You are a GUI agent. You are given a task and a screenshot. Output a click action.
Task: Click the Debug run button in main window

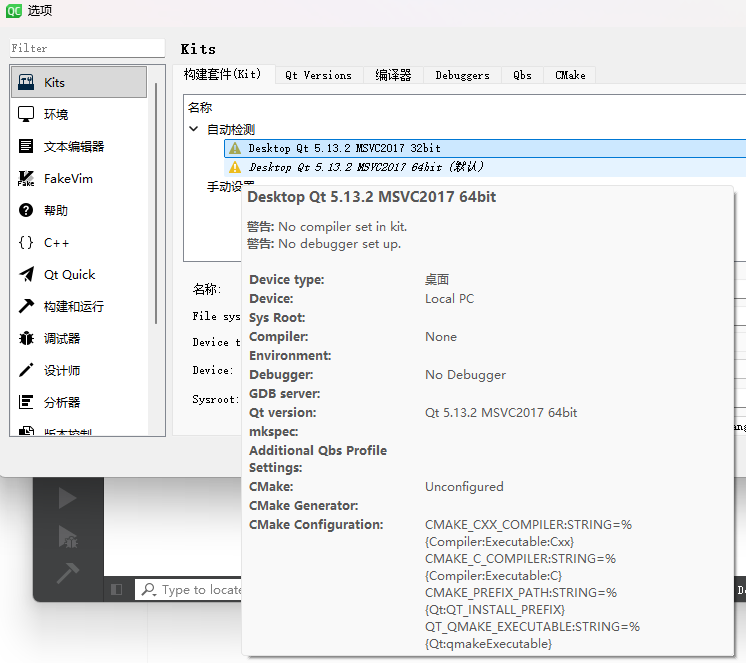pos(68,537)
